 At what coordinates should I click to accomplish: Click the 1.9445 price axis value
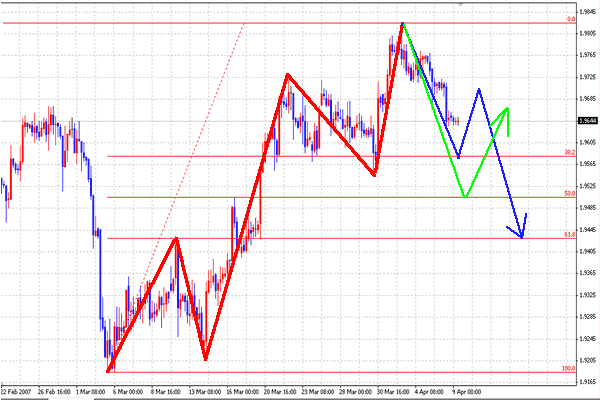tap(588, 230)
